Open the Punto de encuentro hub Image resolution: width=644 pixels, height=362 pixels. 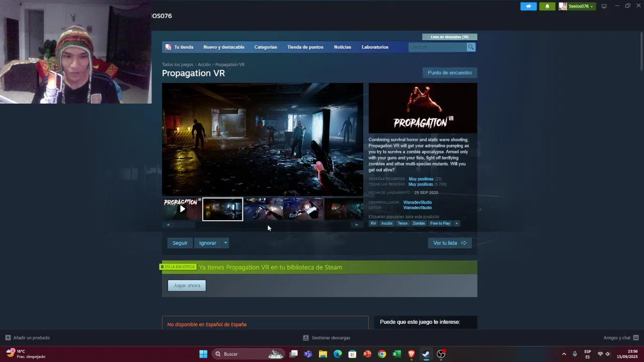[x=450, y=72]
